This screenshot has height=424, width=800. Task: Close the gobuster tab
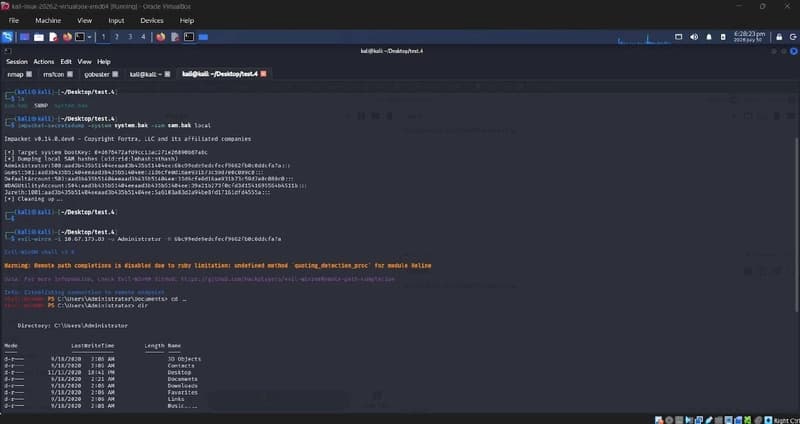(115, 74)
